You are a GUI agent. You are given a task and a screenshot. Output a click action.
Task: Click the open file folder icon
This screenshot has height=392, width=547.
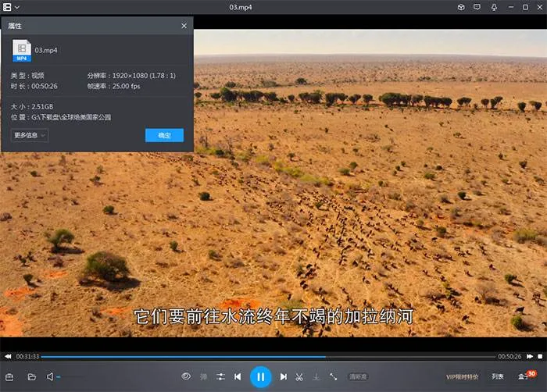point(32,376)
